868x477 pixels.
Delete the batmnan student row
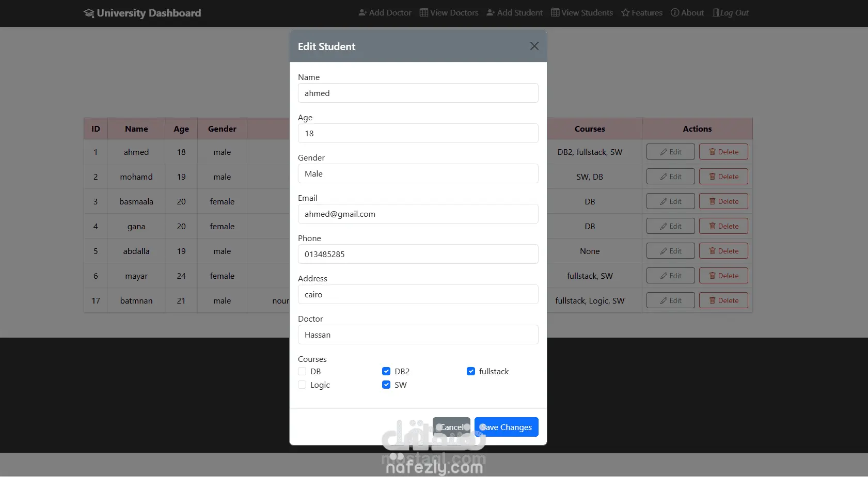(723, 300)
